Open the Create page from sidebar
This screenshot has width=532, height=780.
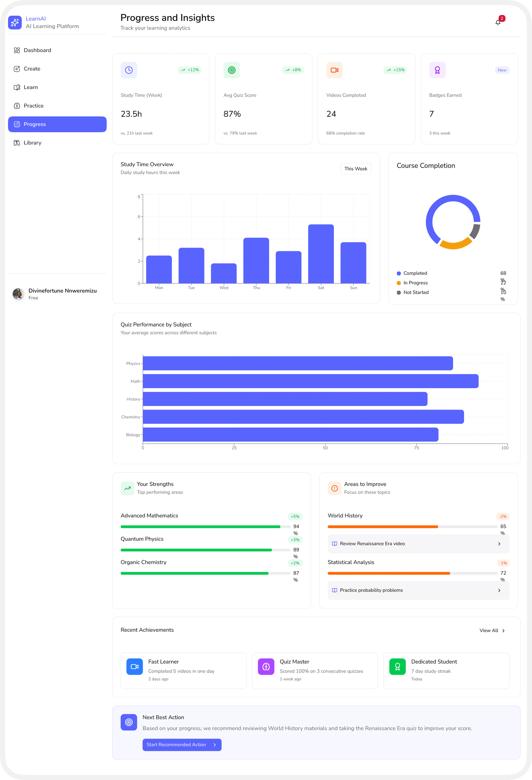point(57,69)
